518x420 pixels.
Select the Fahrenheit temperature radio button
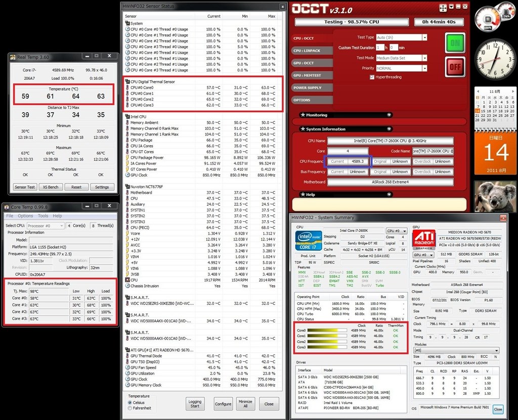(130, 408)
